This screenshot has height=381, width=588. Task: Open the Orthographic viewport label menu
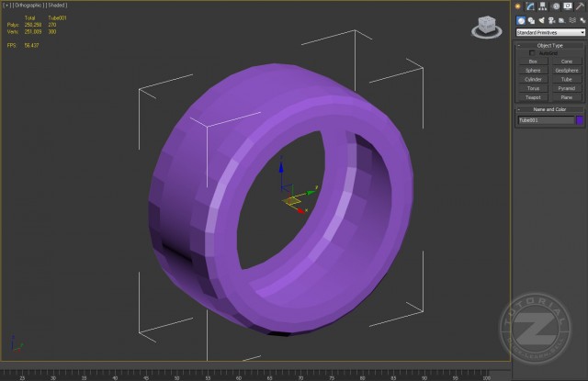click(28, 6)
